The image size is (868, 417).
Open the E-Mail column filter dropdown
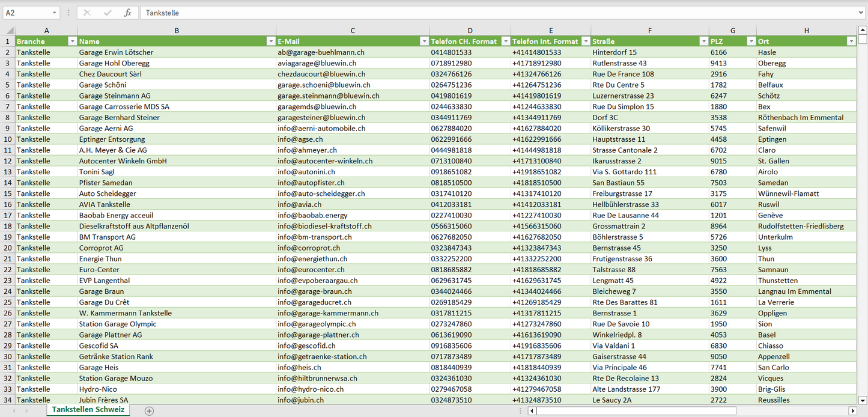[x=423, y=41]
